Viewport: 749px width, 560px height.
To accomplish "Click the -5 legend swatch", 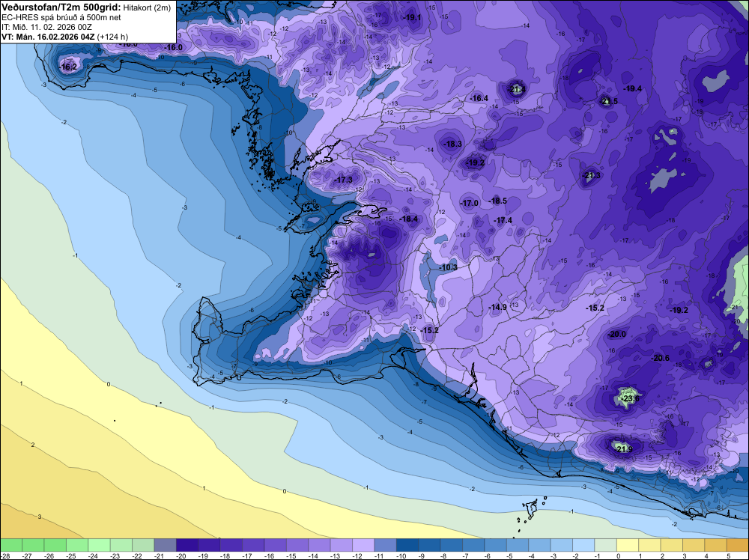I will [x=518, y=545].
